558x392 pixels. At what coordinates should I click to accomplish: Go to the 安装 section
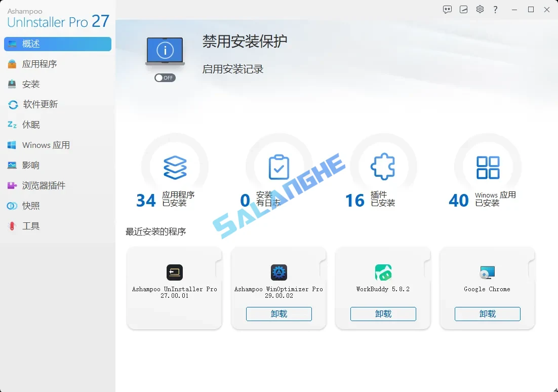tap(58, 85)
